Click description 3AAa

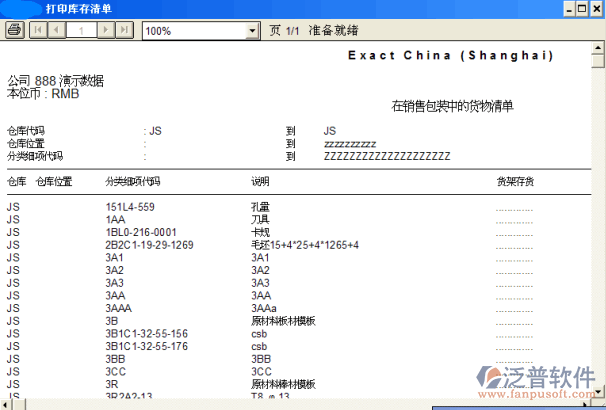point(264,308)
